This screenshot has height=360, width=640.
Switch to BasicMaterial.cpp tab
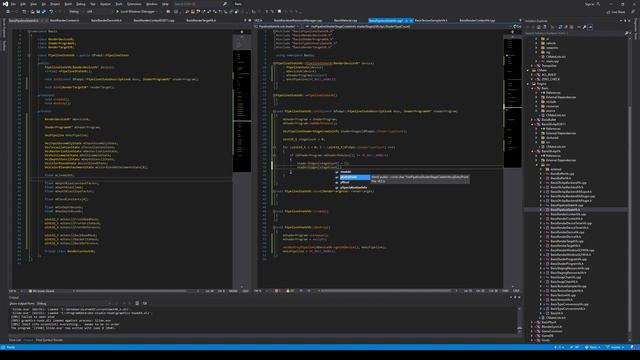[345, 20]
